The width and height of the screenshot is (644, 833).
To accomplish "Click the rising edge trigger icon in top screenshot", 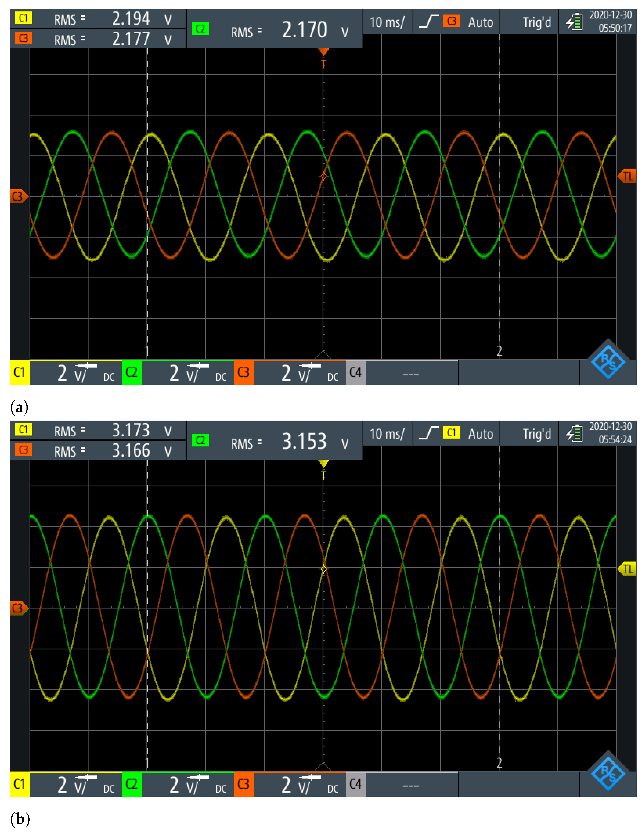I will (x=429, y=21).
